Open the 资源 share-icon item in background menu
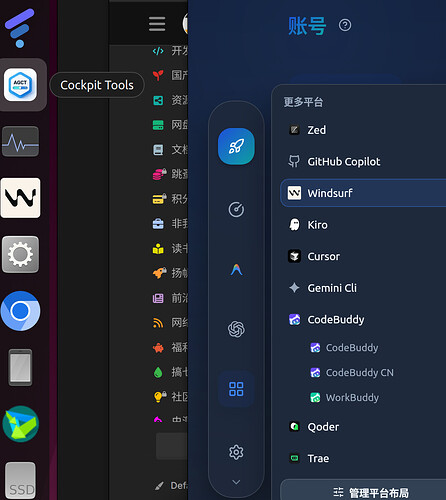 point(170,100)
